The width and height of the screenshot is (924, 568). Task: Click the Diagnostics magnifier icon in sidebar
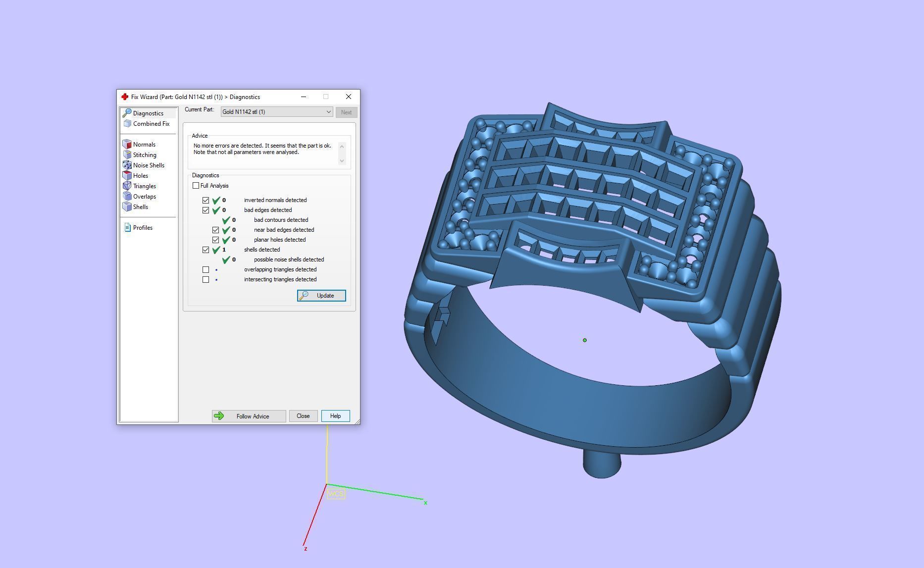pyautogui.click(x=127, y=113)
